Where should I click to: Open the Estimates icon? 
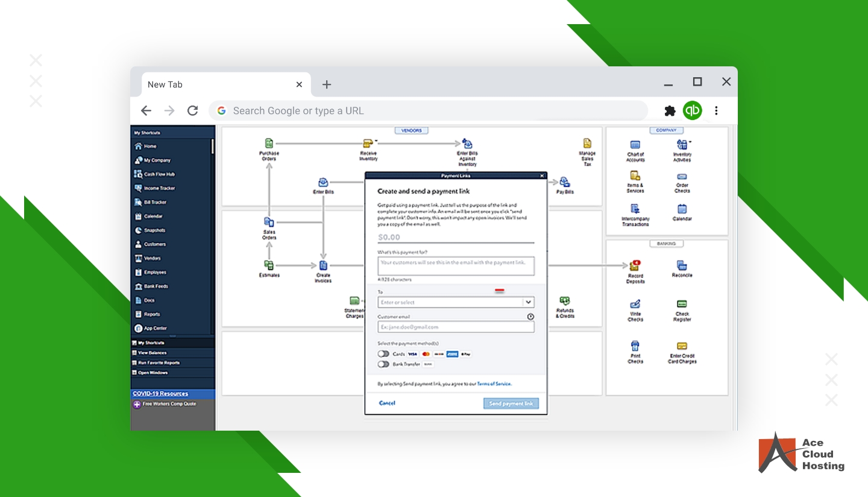[x=269, y=266]
